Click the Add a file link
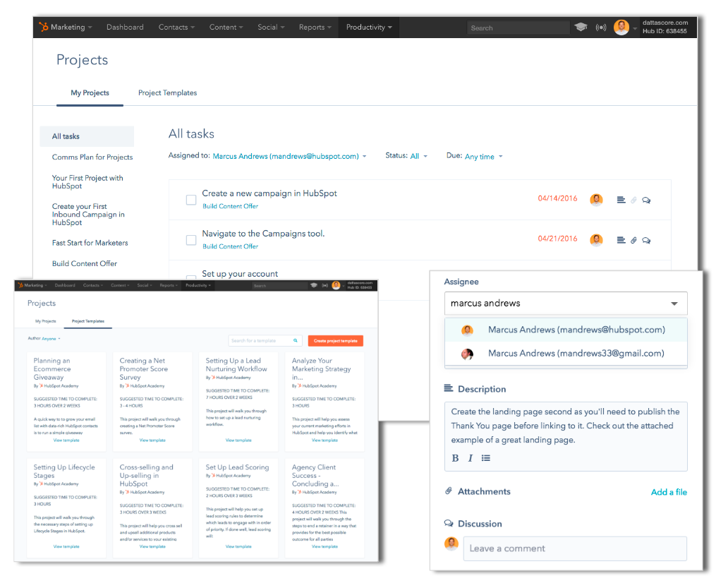Screen dimensions: 728x588 [668, 492]
